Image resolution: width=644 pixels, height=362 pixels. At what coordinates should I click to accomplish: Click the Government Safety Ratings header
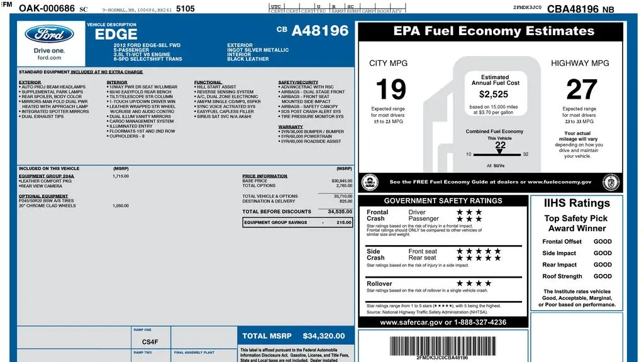click(443, 200)
